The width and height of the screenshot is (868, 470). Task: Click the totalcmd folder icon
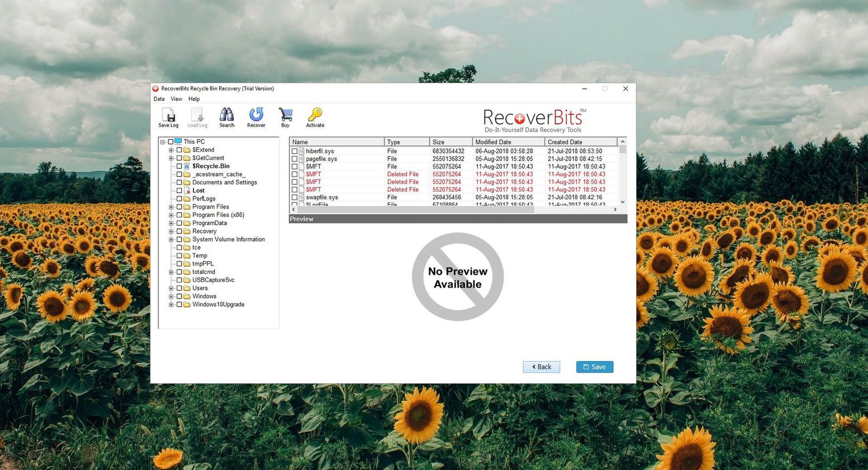pyautogui.click(x=187, y=272)
